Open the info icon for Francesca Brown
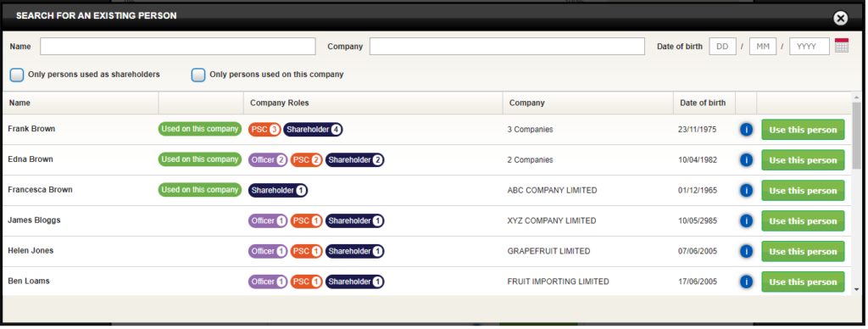868x329 pixels. (746, 191)
